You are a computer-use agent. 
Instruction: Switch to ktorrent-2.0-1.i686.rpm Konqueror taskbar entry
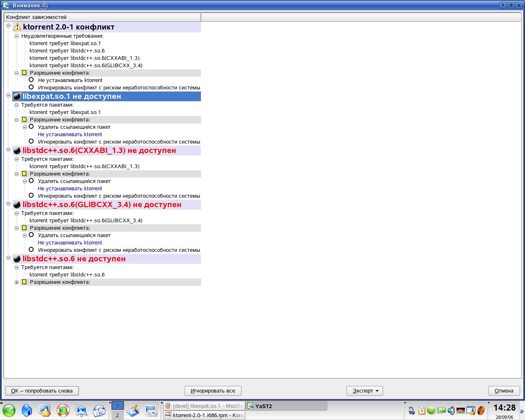pos(204,415)
